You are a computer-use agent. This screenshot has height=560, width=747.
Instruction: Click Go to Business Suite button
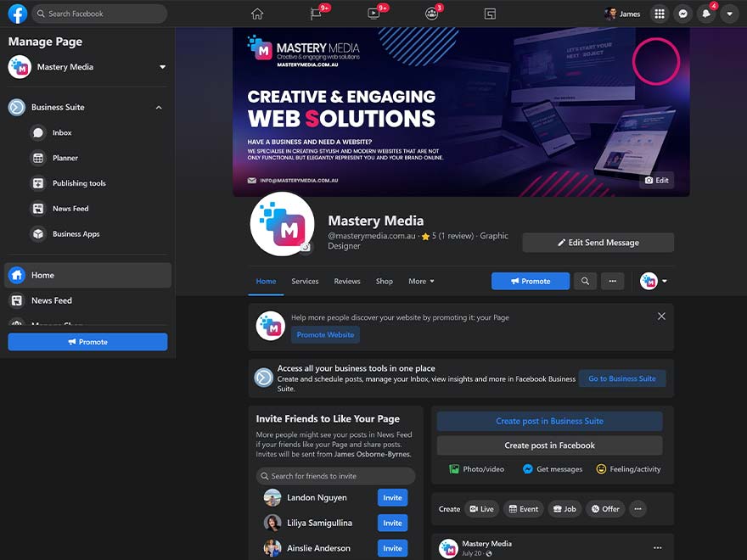point(622,378)
